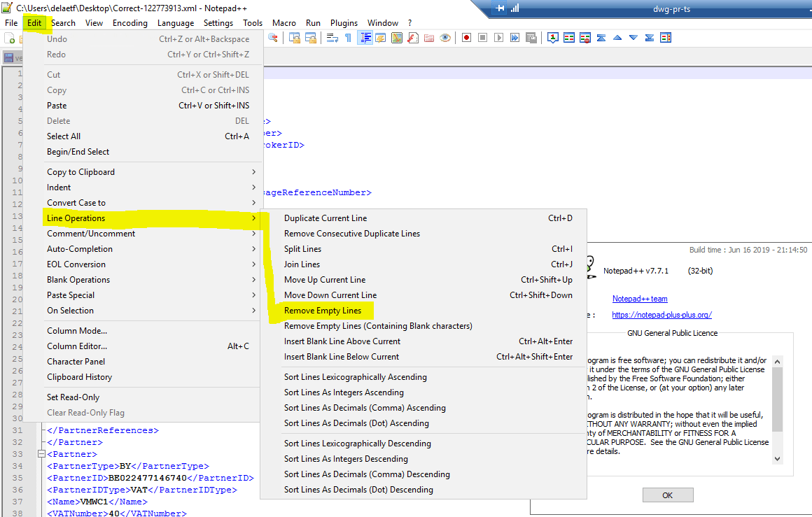
Task: Click the macro Playback icon
Action: [498, 38]
